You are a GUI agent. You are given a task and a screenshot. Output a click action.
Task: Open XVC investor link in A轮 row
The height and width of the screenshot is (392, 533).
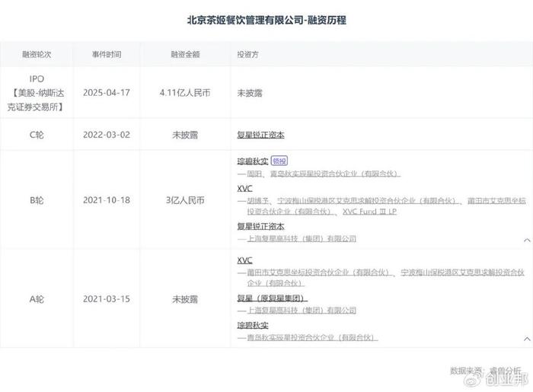pos(244,260)
